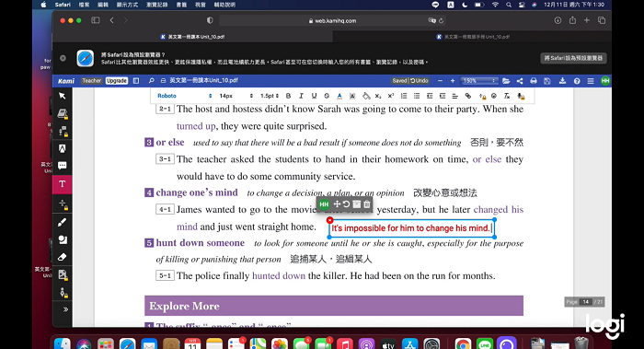
Task: Open the 1.5pt line spacing dropdown
Action: (x=270, y=96)
